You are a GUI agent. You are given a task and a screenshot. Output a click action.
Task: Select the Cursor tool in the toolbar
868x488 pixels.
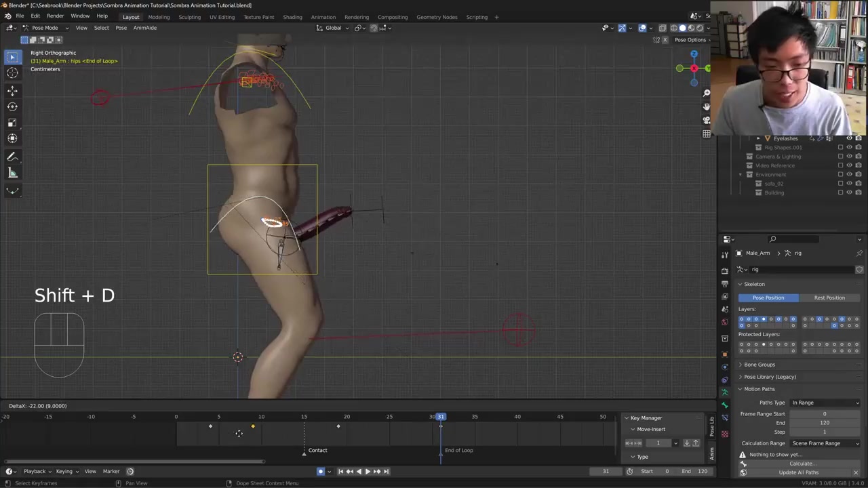(12, 73)
